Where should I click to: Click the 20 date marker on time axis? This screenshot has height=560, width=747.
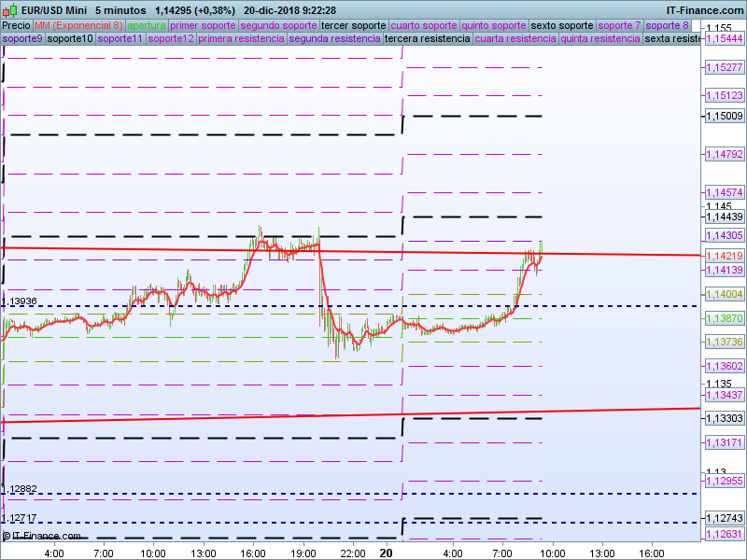(386, 553)
